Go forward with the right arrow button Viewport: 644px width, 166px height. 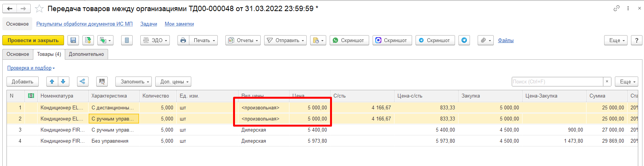24,8
